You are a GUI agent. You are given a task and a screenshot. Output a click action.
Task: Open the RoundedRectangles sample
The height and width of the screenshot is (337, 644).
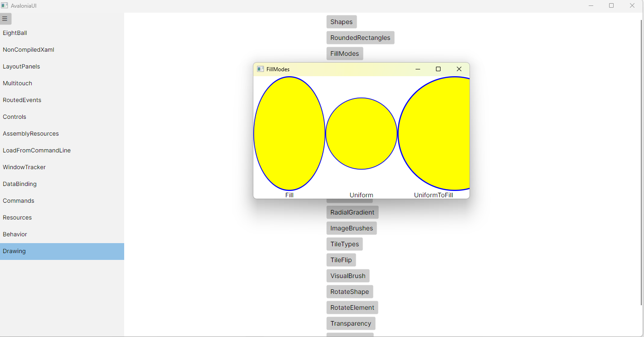[360, 38]
